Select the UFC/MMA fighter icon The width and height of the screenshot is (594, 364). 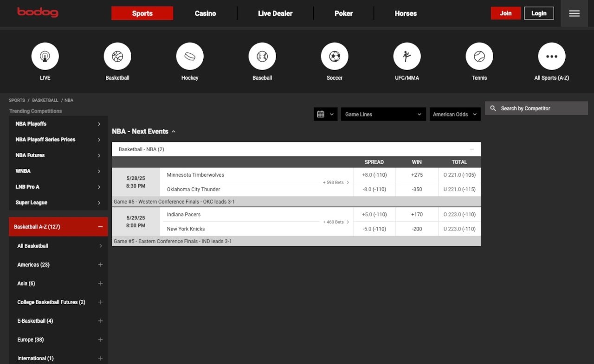407,56
